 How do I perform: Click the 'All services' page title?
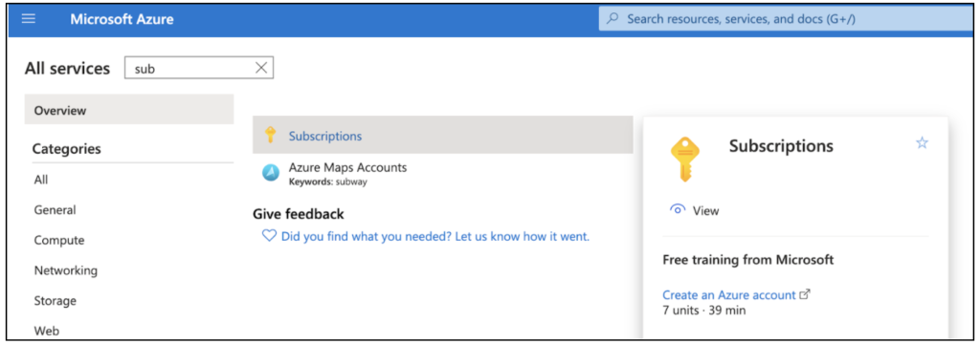[67, 69]
